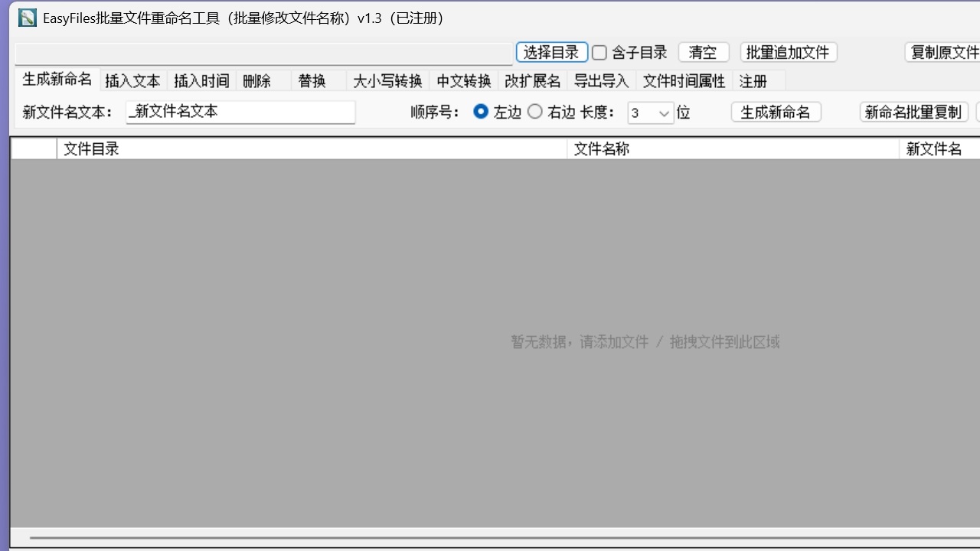Open the 文件时间属性 tab

point(684,81)
